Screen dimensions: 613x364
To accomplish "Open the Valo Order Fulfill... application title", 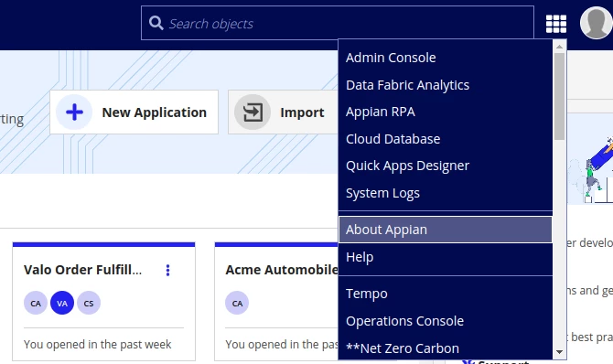I will 82,270.
